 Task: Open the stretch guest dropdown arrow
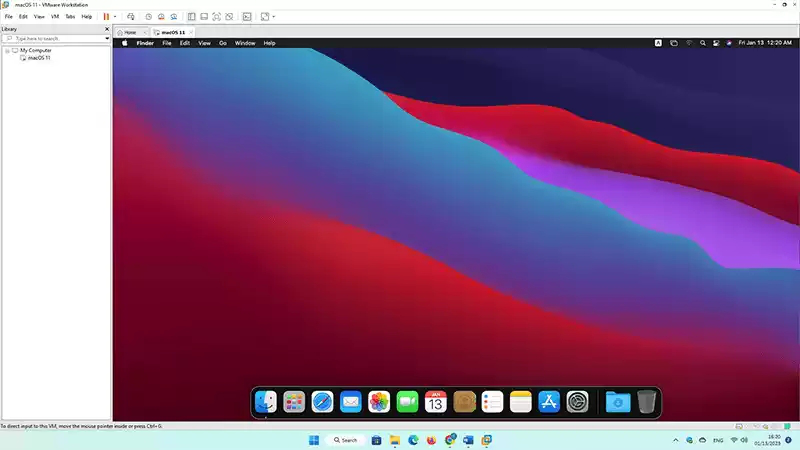274,17
